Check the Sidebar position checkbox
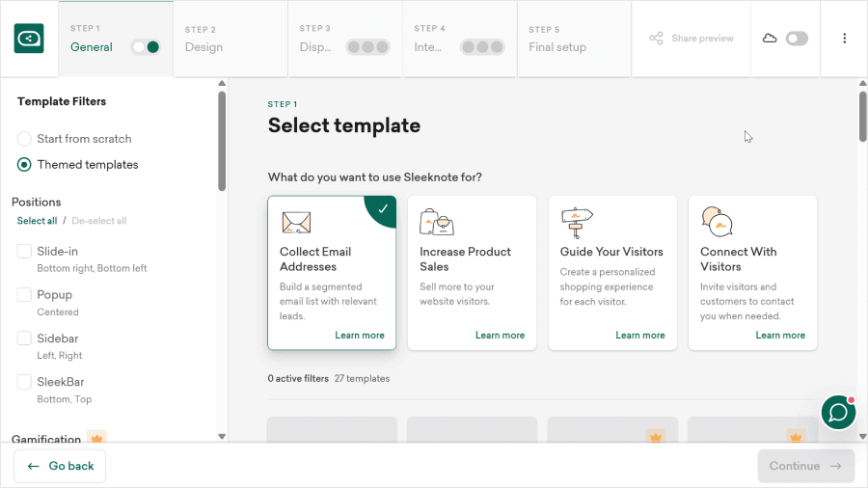The height and width of the screenshot is (488, 868). 24,339
